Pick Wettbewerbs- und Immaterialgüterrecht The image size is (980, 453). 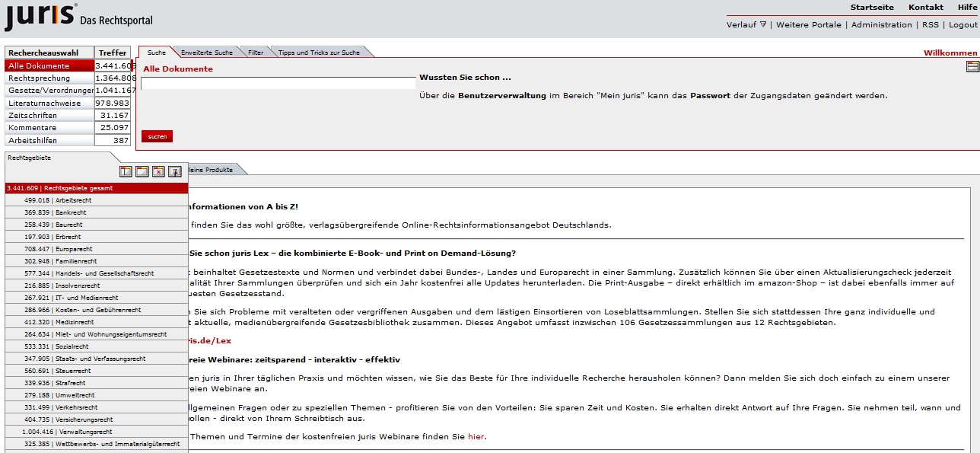tap(96, 444)
